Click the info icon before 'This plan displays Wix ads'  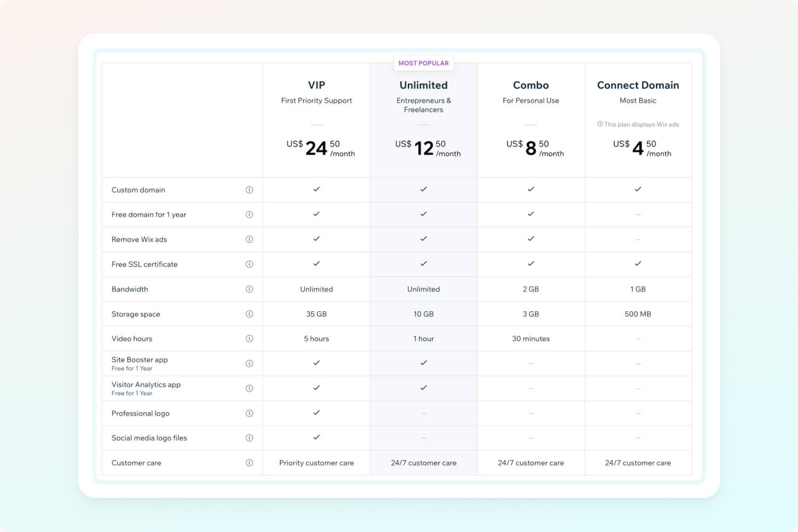tap(600, 124)
